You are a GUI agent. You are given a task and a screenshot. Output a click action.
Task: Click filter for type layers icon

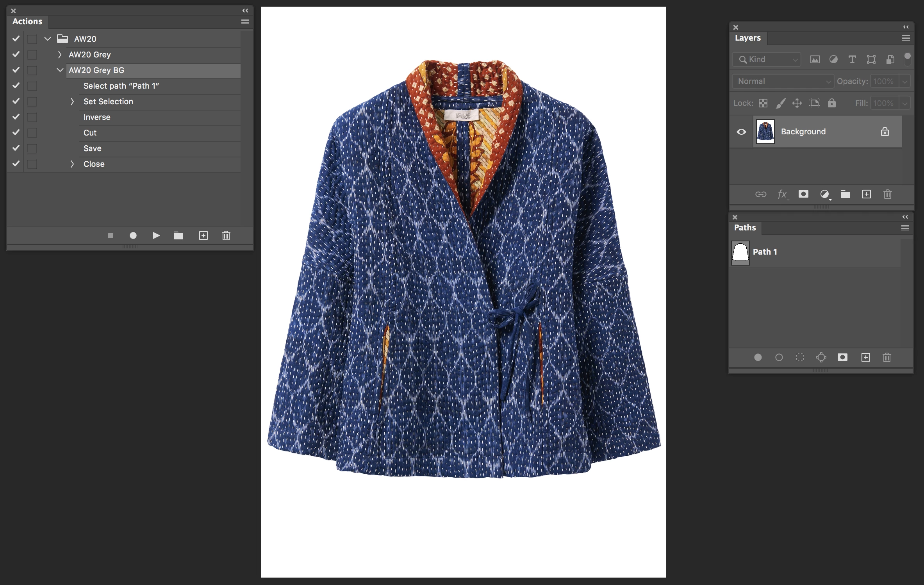coord(852,59)
